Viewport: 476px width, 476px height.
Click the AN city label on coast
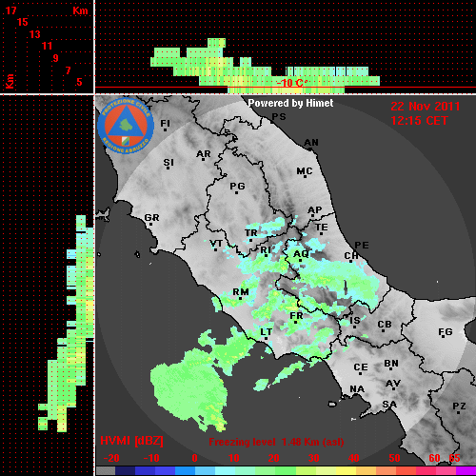coord(311,143)
